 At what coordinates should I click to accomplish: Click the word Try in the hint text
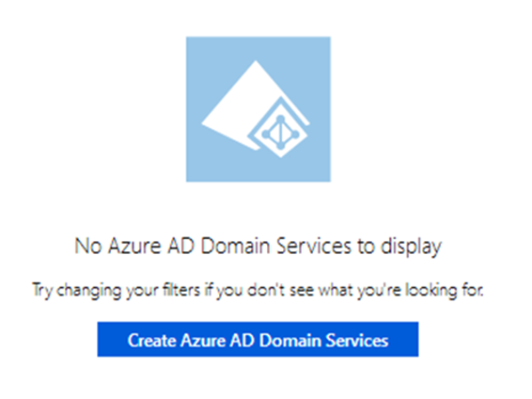pyautogui.click(x=42, y=291)
